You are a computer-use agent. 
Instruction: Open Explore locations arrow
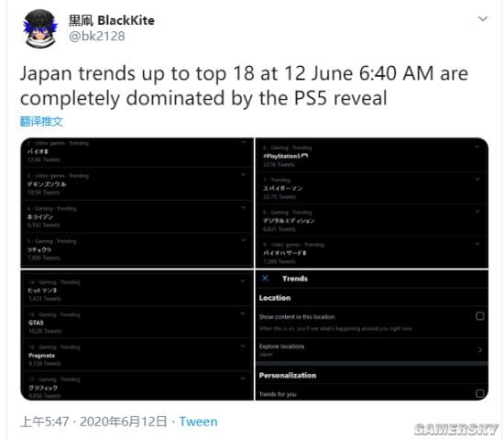click(480, 349)
